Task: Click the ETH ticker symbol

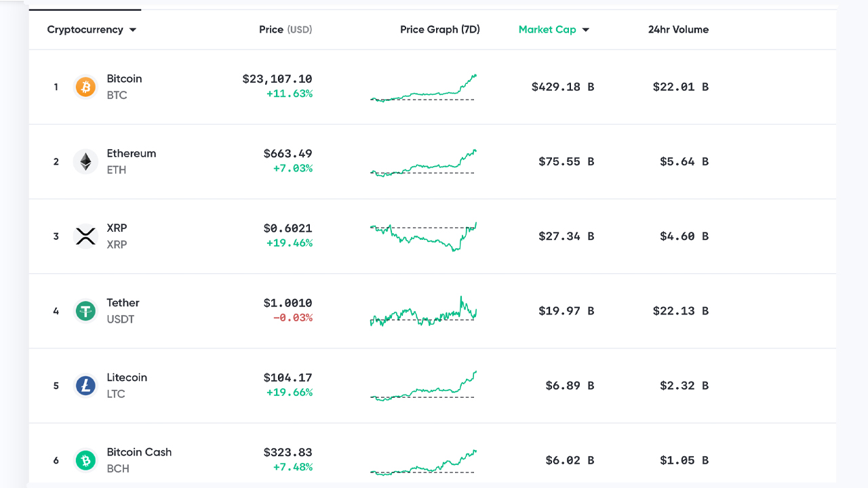Action: (117, 169)
